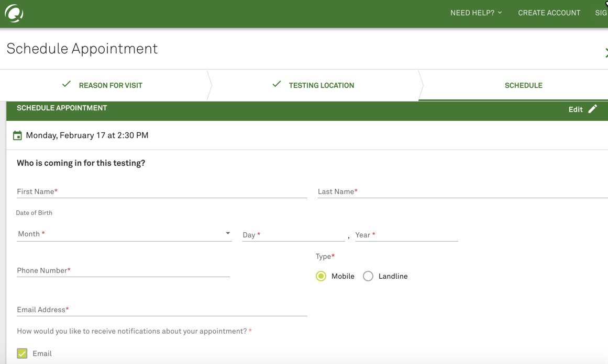Viewport: 608px width, 364px height.
Task: Select the Landline phone type
Action: pos(368,276)
